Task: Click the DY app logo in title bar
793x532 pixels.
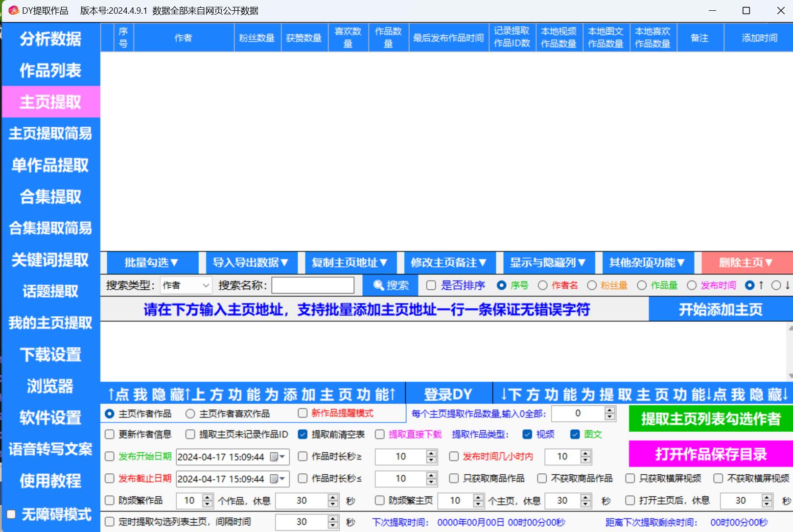Action: point(13,10)
